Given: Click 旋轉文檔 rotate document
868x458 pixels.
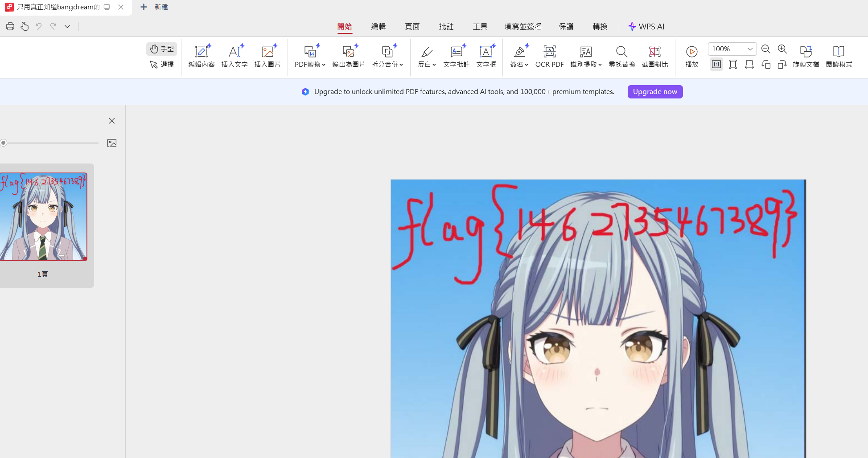Looking at the screenshot, I should point(806,56).
